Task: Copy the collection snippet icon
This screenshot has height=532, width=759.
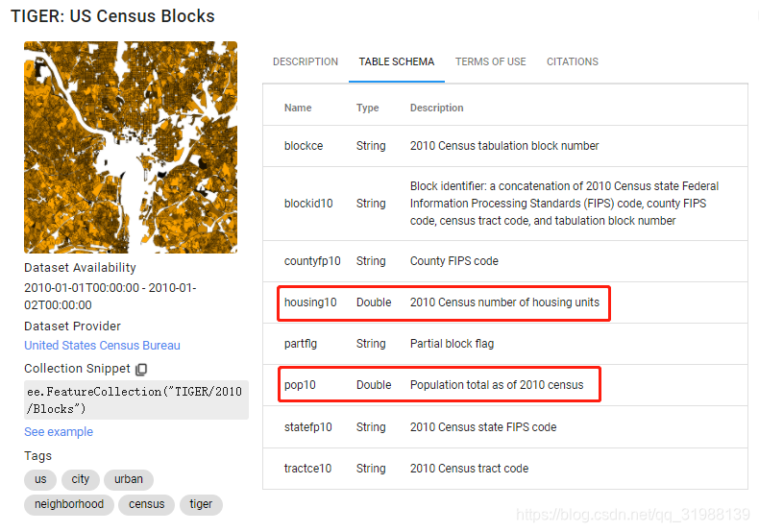Action: click(x=141, y=369)
